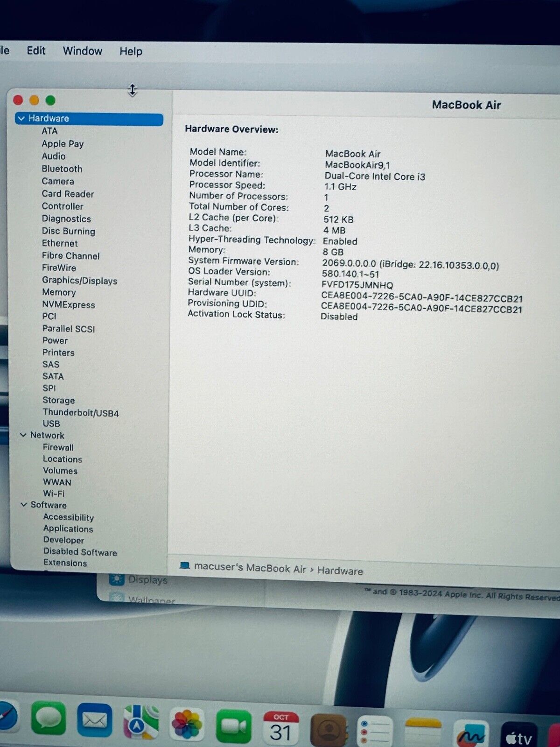
Task: Click the Activation Lock Status Disabled value
Action: (339, 317)
